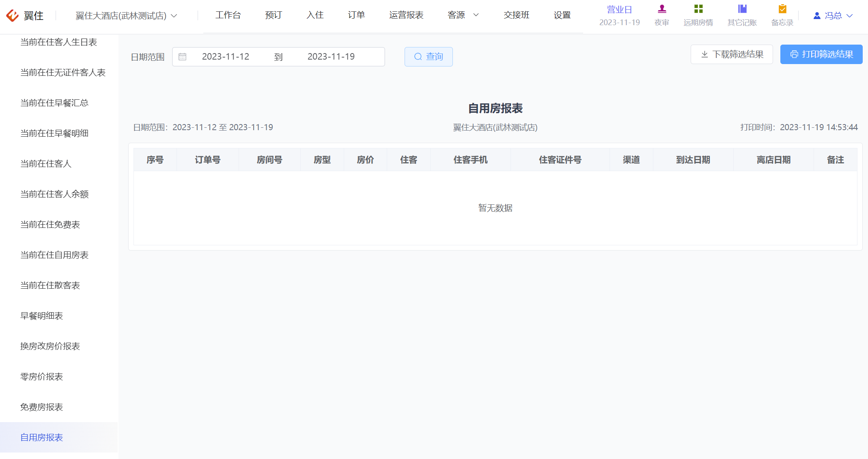868x459 pixels.
Task: Open the 设置 menu
Action: point(562,15)
